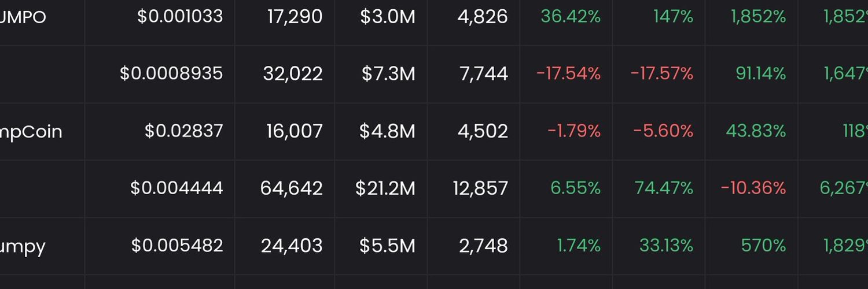Click the 91.14% green cell
Image resolution: width=868 pixels, height=289 pixels.
(760, 74)
